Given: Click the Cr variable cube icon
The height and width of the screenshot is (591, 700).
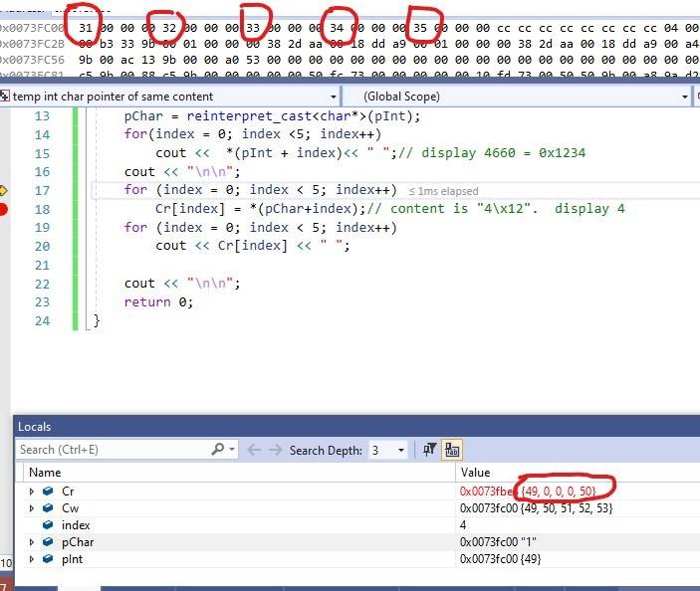Looking at the screenshot, I should point(48,492).
